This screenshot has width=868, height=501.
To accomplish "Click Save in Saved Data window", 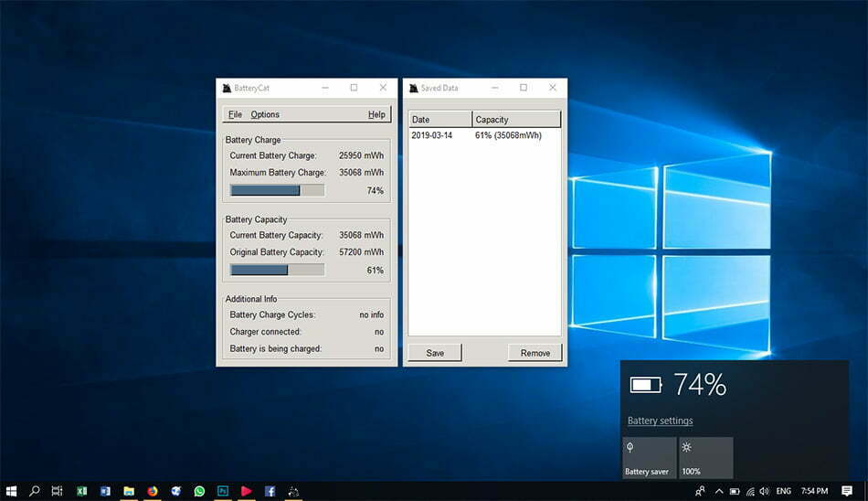I will click(x=435, y=353).
